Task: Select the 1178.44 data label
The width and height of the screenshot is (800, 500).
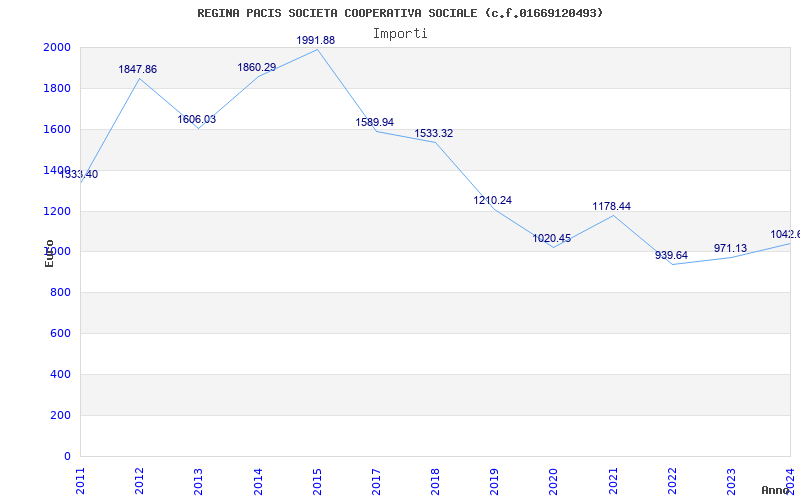Action: coord(611,207)
